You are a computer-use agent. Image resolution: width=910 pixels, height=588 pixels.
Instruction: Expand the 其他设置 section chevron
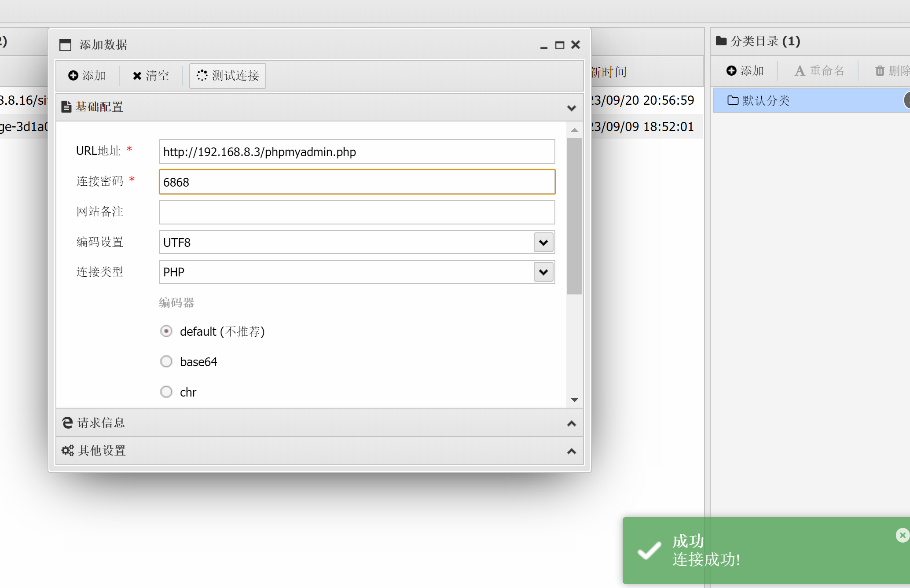tap(571, 451)
